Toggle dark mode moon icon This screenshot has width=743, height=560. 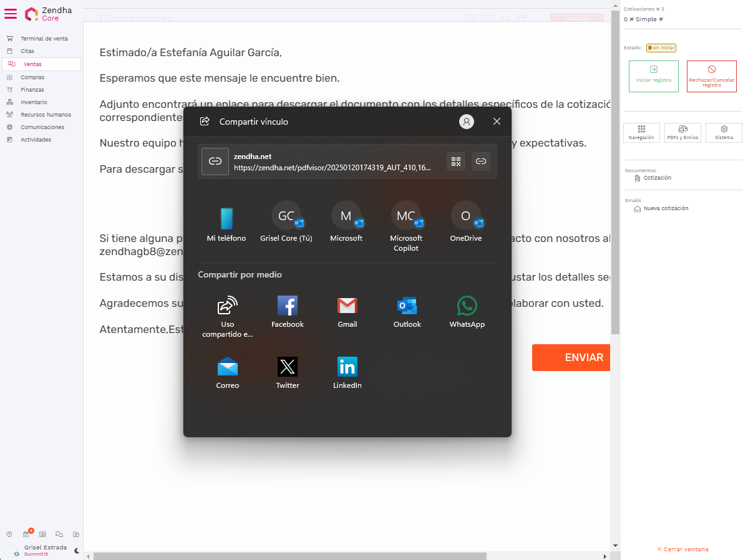pyautogui.click(x=77, y=551)
